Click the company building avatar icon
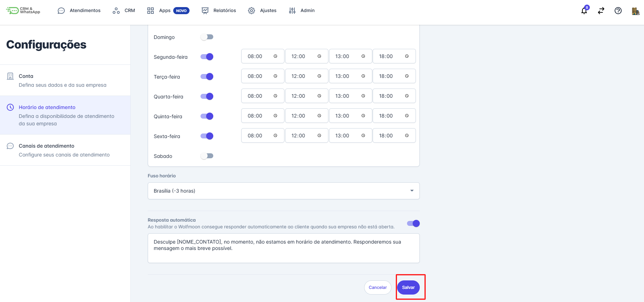Image resolution: width=644 pixels, height=302 pixels. point(635,11)
